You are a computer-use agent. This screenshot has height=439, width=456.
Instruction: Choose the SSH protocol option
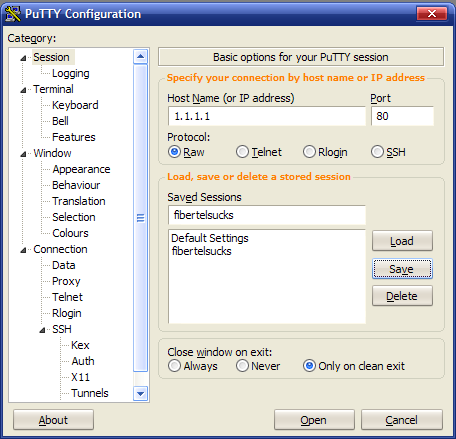[x=377, y=152]
